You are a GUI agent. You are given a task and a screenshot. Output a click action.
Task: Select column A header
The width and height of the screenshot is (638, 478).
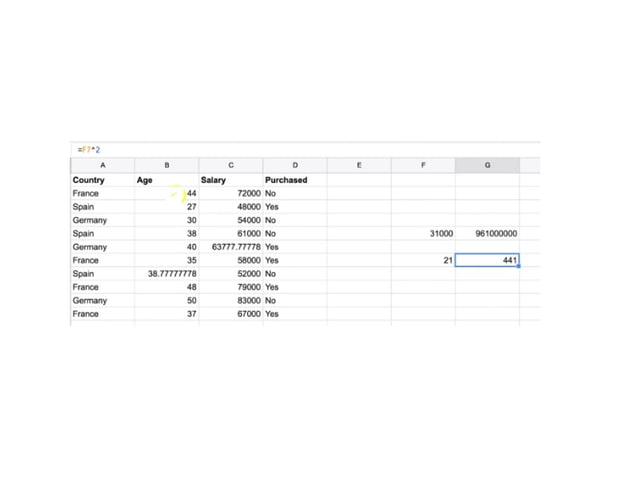click(102, 165)
